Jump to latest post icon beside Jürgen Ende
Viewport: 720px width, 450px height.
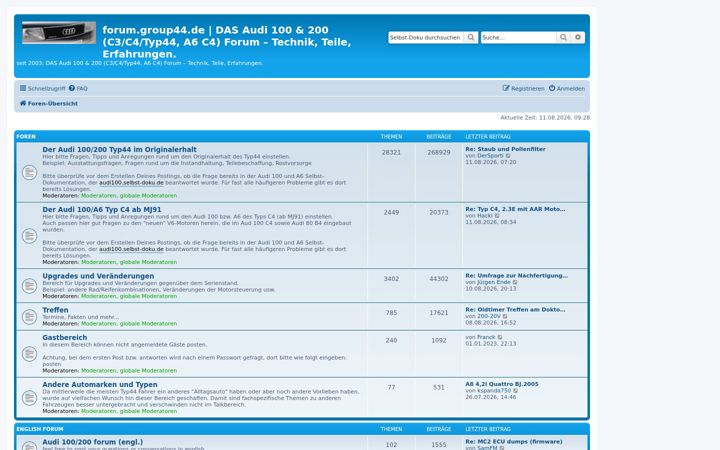pos(515,282)
